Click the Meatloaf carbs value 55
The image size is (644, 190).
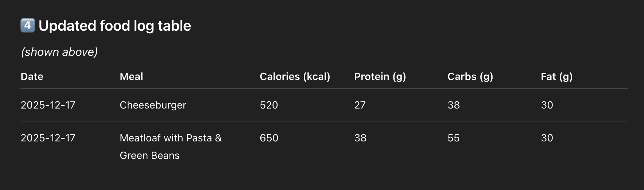click(x=453, y=138)
